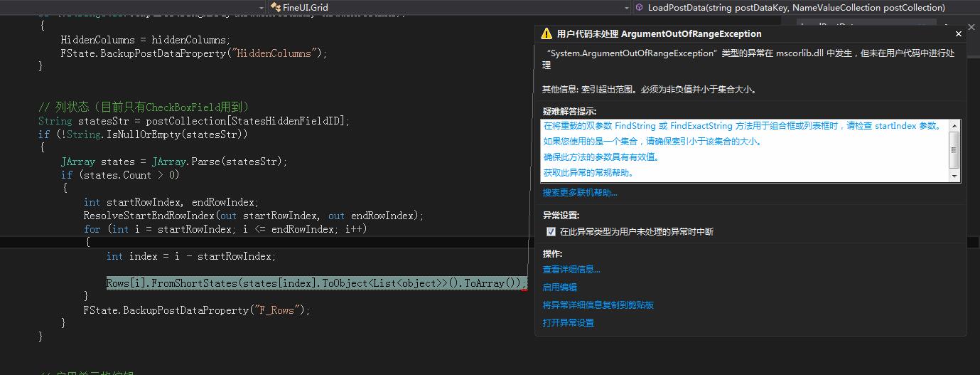
Task: Click the 'int index = i - startRowIndex' line
Action: [x=191, y=256]
